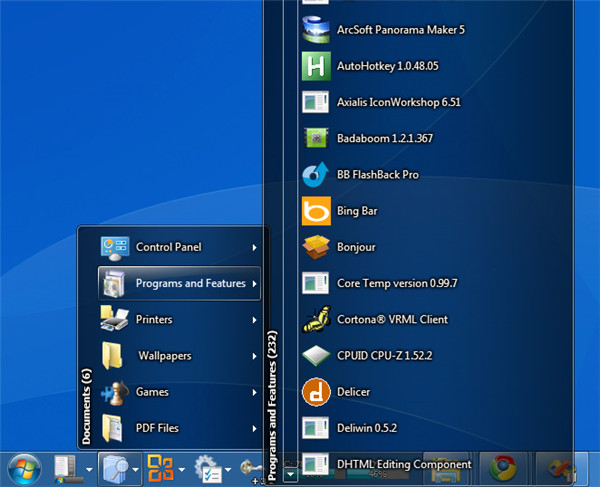Open the PDF Files menu entry
The width and height of the screenshot is (600, 487).
[157, 428]
